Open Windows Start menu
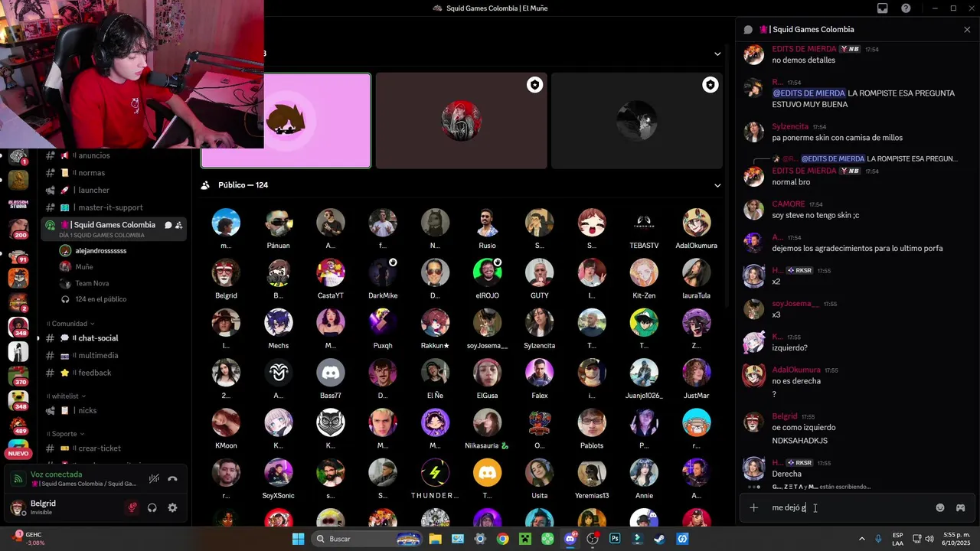Screen dimensions: 980x551 click(x=299, y=539)
